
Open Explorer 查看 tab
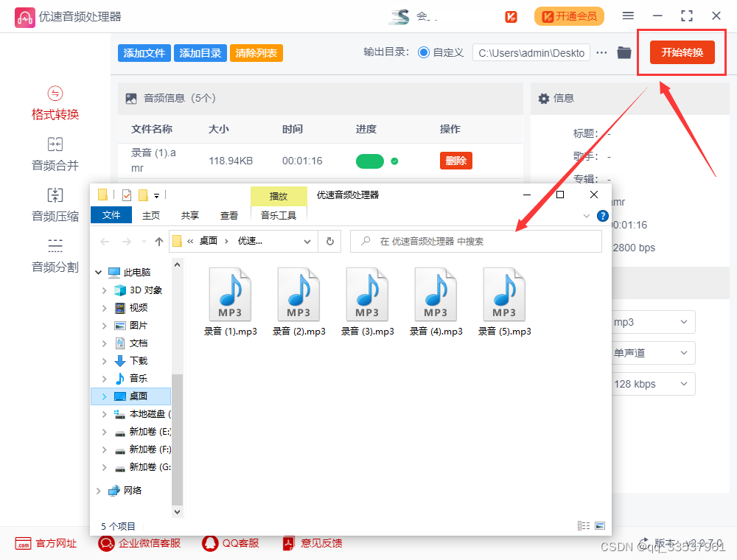click(229, 216)
